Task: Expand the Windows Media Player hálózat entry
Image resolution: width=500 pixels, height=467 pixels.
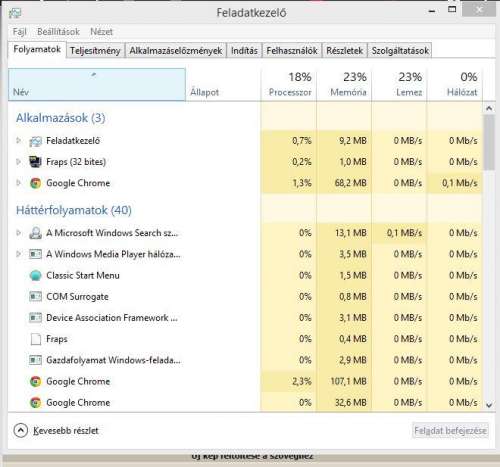Action: pyautogui.click(x=19, y=254)
